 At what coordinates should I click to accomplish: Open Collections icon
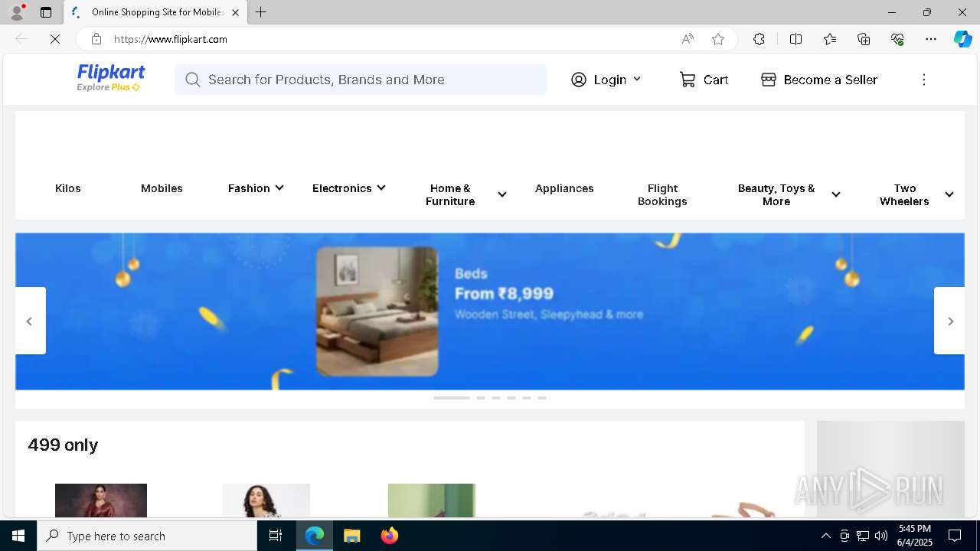coord(864,39)
